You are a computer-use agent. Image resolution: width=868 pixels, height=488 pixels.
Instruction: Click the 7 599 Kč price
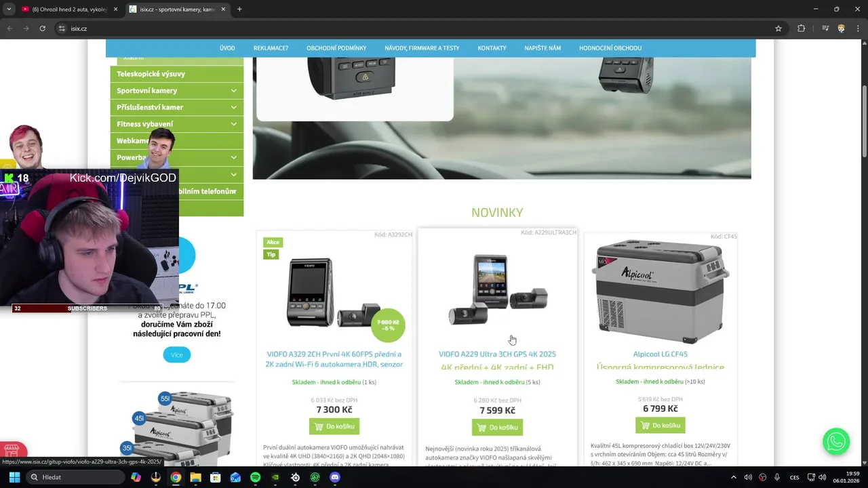coord(497,410)
